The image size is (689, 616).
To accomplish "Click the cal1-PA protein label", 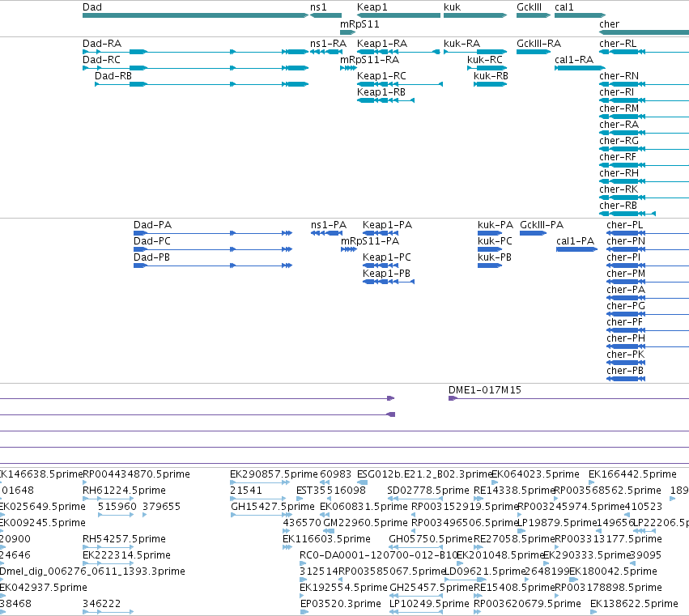I will (x=575, y=241).
